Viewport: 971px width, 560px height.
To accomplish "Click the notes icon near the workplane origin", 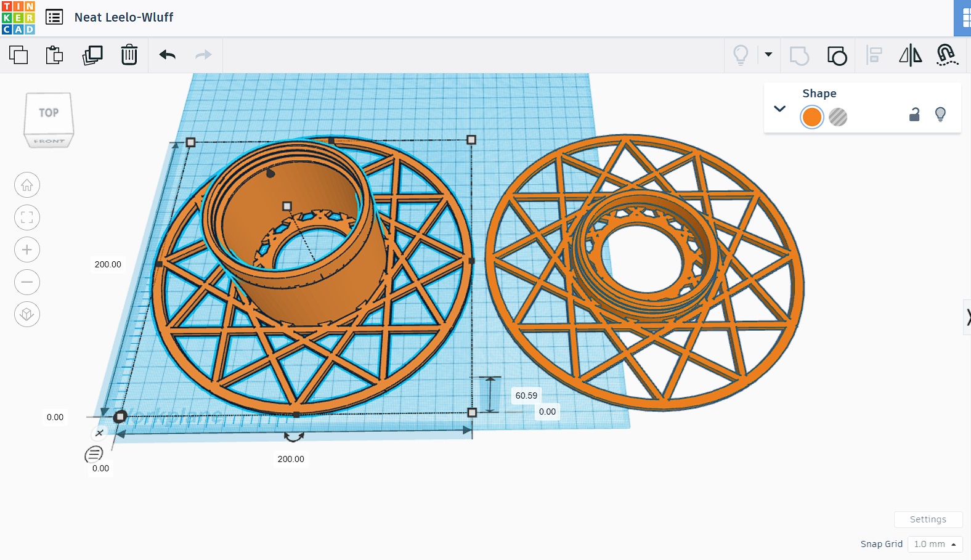I will pyautogui.click(x=94, y=455).
